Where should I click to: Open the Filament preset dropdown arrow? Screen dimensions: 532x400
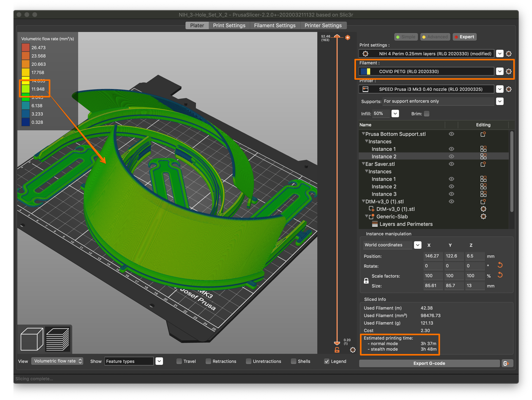pyautogui.click(x=500, y=71)
